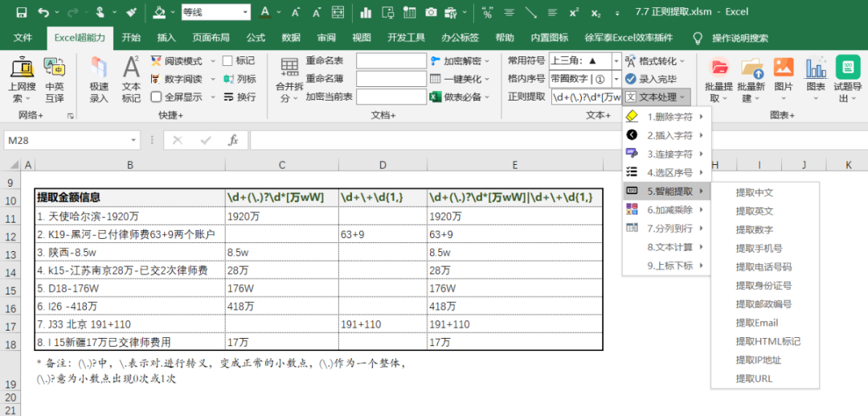This screenshot has width=868, height=416.
Task: Click the 录入完毕 checkmark button
Action: [x=650, y=79]
